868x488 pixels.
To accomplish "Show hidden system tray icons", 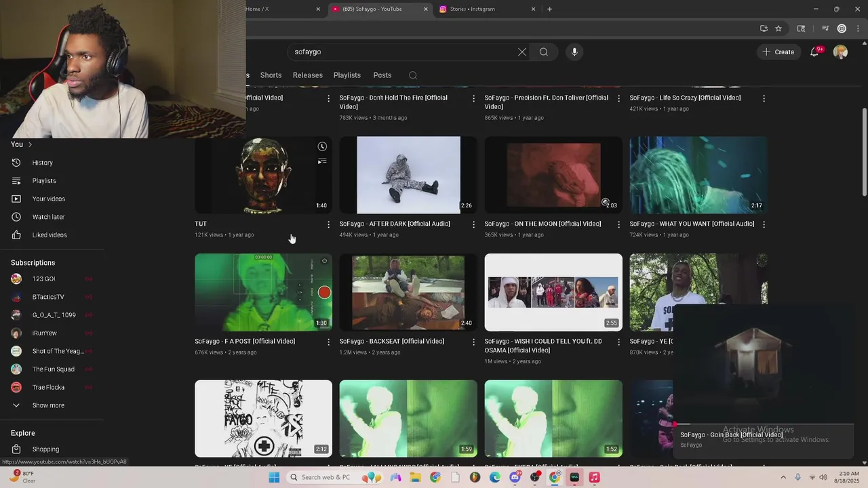I will [783, 477].
